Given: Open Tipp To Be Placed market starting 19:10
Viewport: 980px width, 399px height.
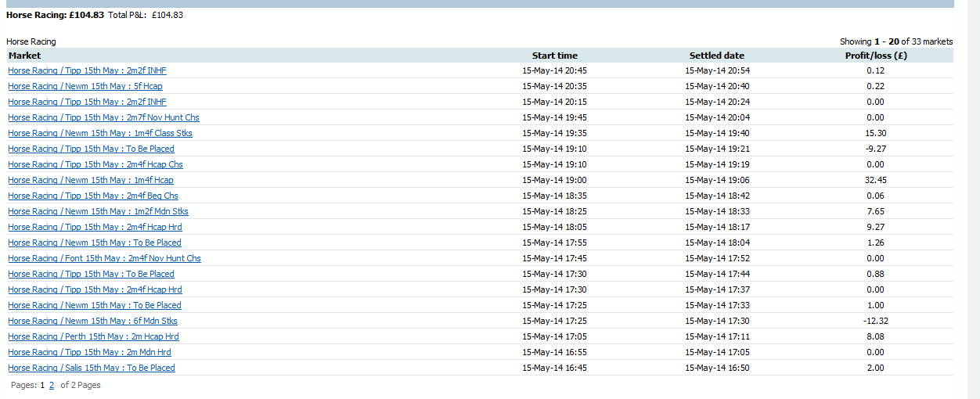Looking at the screenshot, I should click(x=91, y=149).
